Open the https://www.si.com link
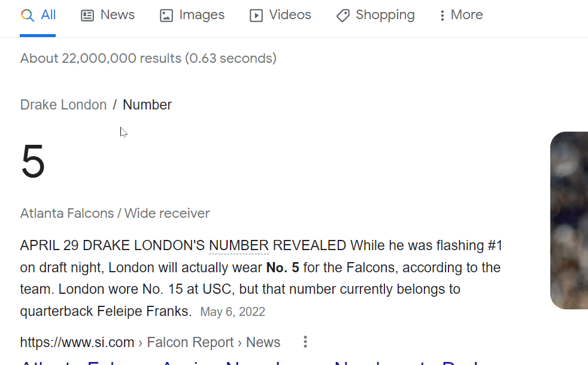 [x=77, y=342]
